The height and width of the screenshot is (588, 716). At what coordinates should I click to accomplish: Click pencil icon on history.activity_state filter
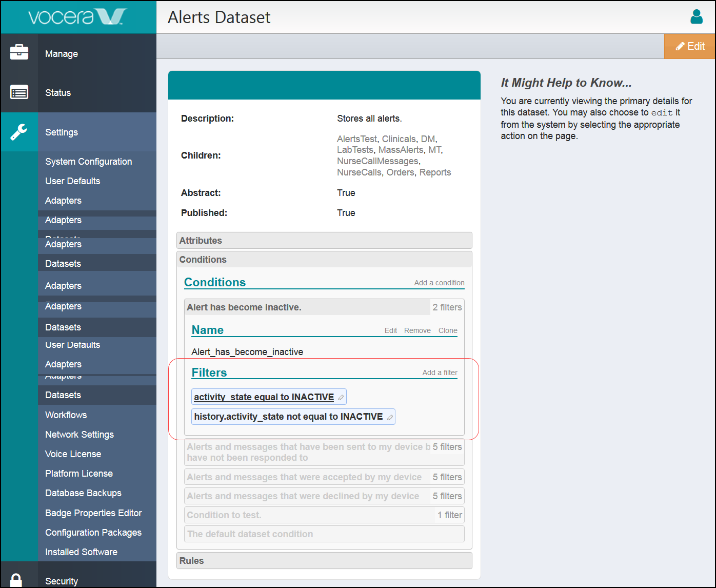tap(389, 417)
